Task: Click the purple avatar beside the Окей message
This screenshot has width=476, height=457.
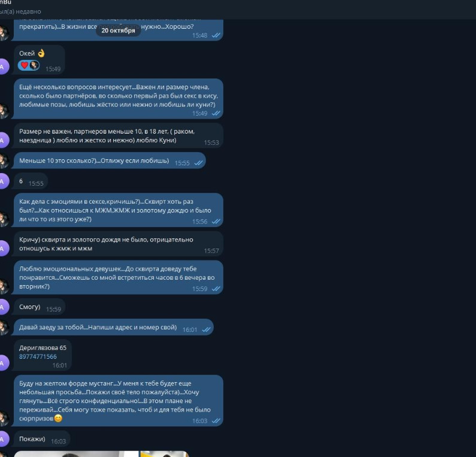Action: click(3, 66)
